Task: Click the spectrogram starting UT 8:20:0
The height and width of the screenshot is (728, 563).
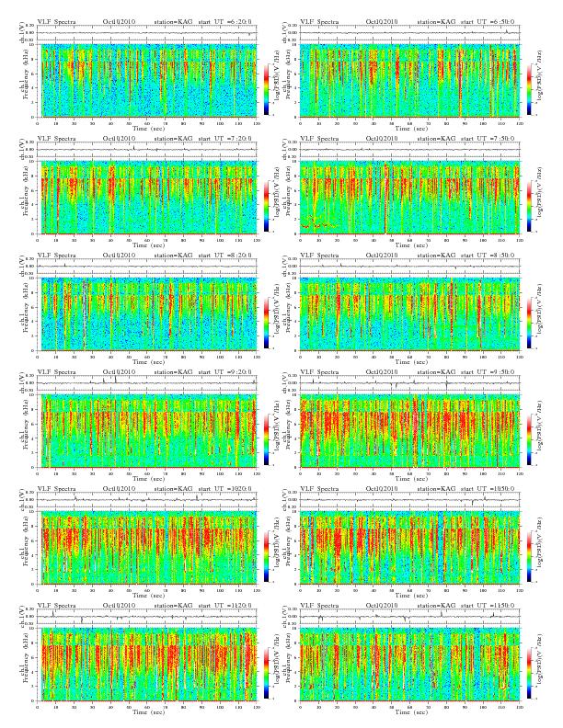Action: point(147,313)
